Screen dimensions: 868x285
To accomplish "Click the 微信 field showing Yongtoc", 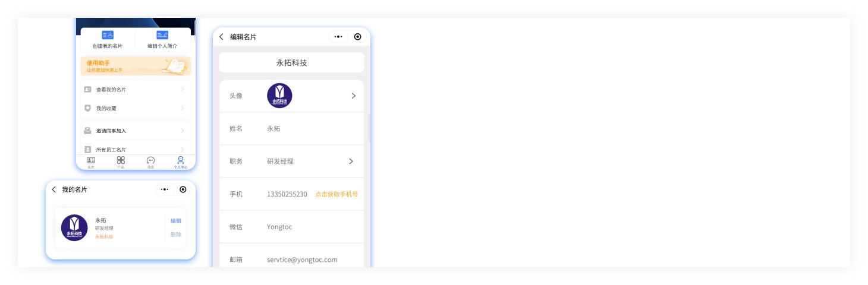I will pos(291,227).
